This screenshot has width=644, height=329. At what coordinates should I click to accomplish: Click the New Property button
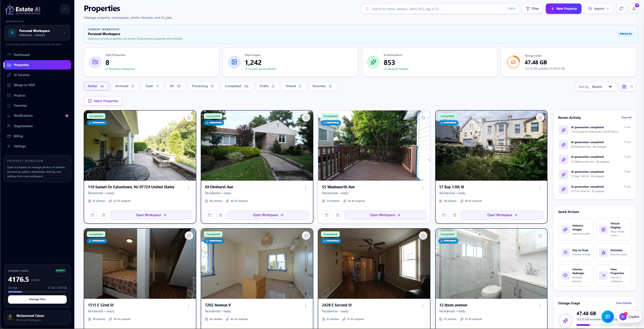point(563,9)
